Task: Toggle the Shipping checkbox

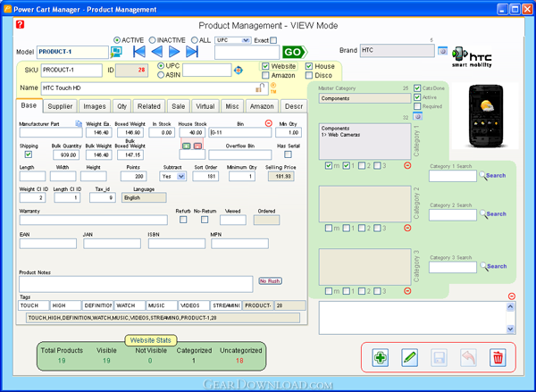Action: 29,154
